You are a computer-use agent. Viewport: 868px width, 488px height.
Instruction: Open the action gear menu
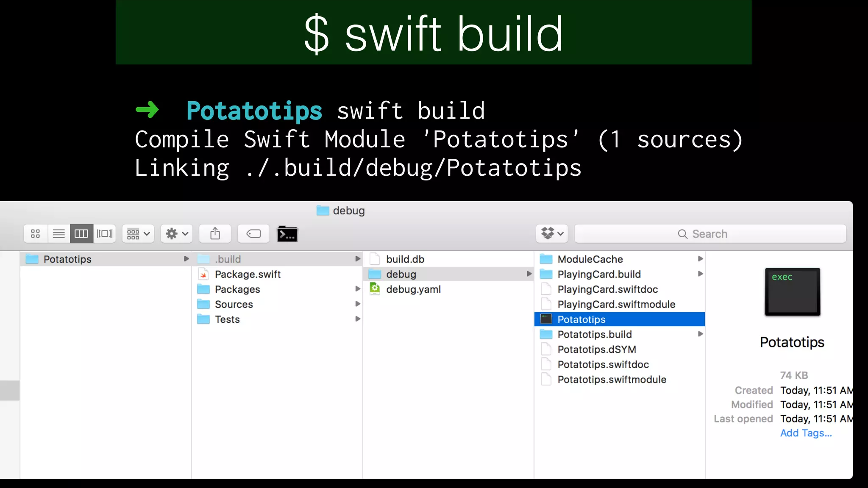pos(177,234)
